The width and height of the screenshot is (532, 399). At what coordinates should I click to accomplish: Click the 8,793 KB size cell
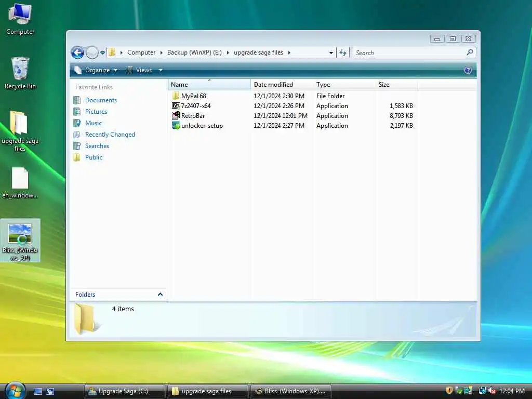tap(401, 116)
